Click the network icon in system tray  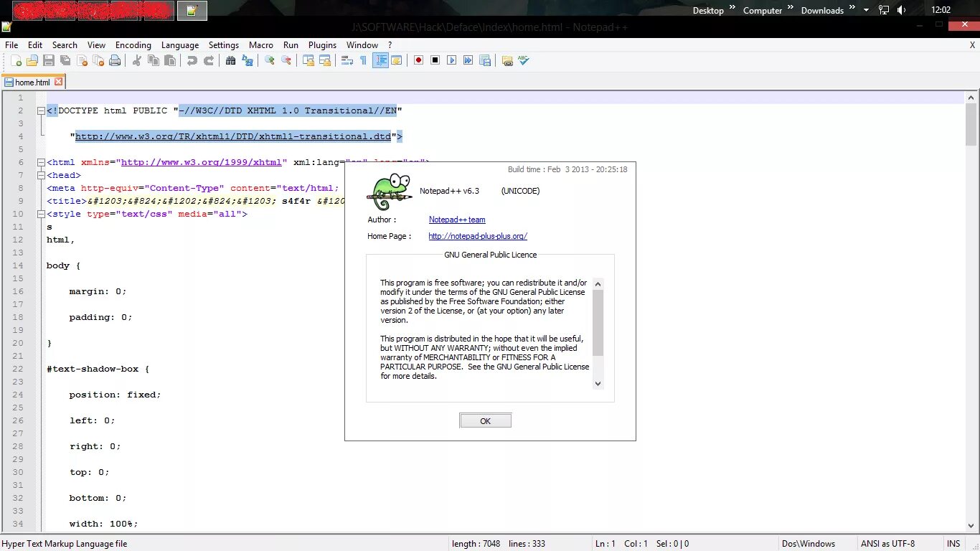pyautogui.click(x=884, y=10)
